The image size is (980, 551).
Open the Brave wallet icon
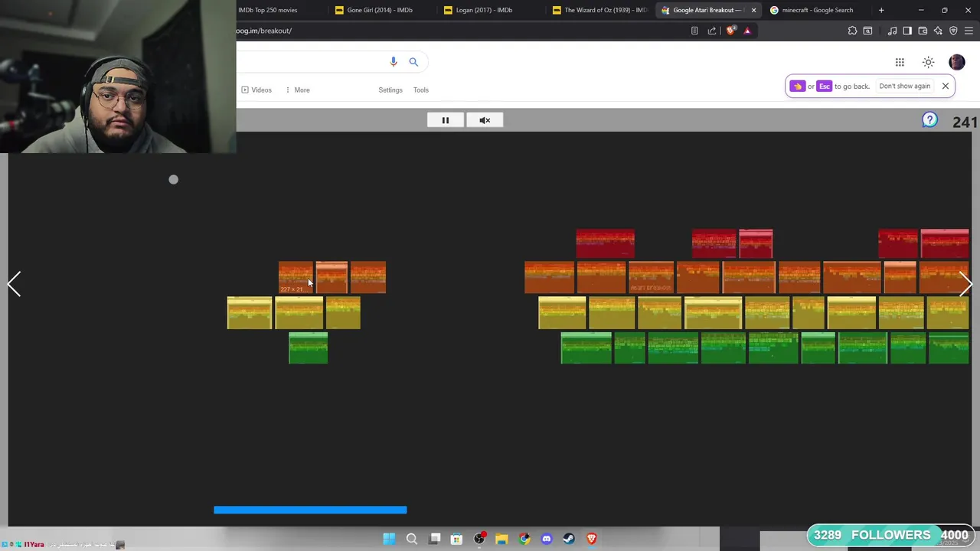pos(923,31)
